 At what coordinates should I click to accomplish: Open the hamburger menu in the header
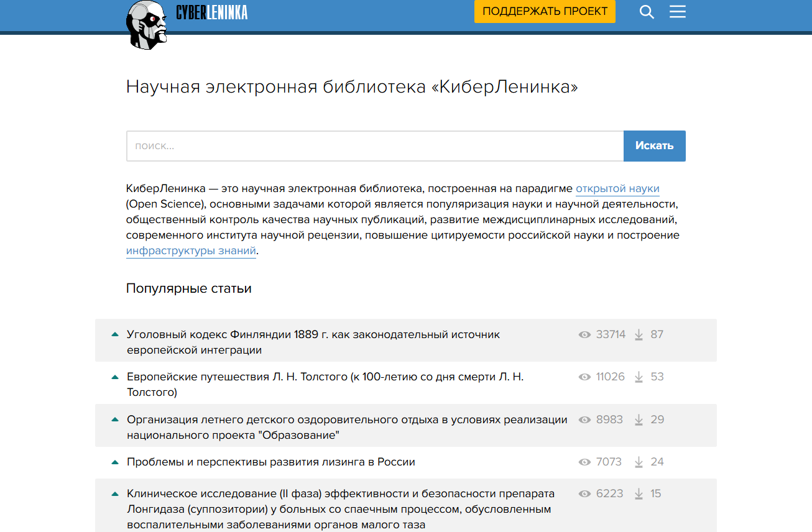point(677,12)
